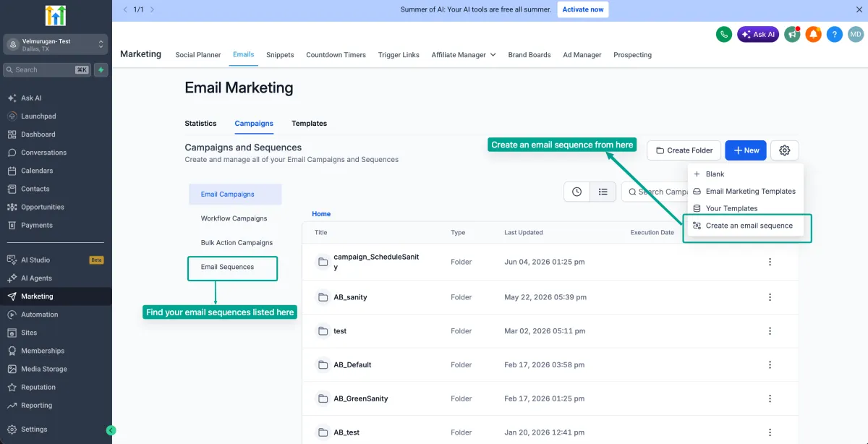Go to next announcement arrow
Screen dimensions: 868x444
[152, 9]
